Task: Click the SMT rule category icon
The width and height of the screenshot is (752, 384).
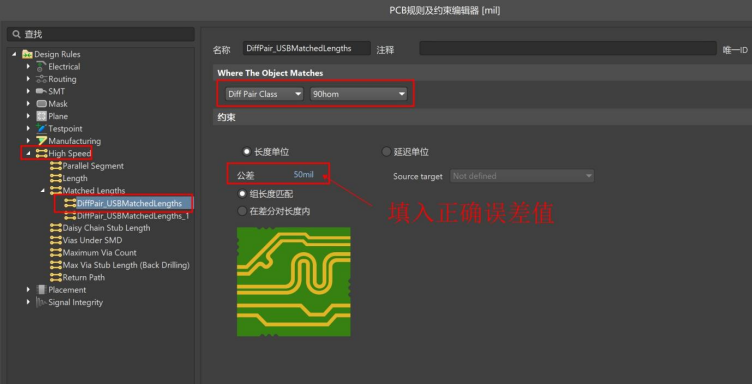Action: (x=41, y=91)
